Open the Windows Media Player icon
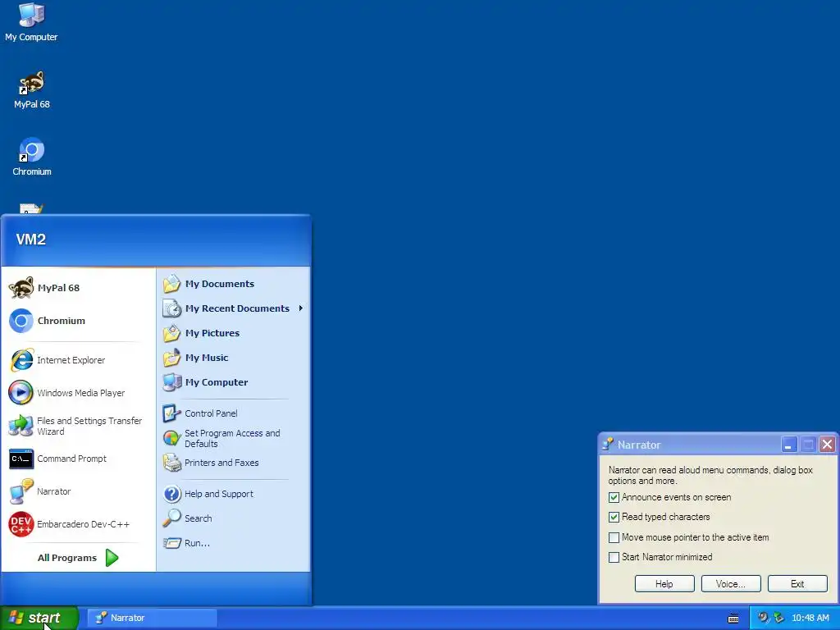840x630 pixels. (21, 393)
